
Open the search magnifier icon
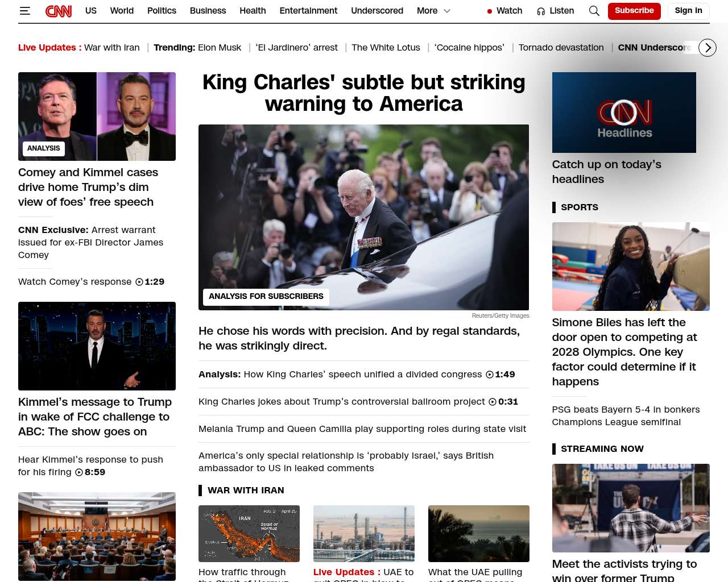pos(594,11)
